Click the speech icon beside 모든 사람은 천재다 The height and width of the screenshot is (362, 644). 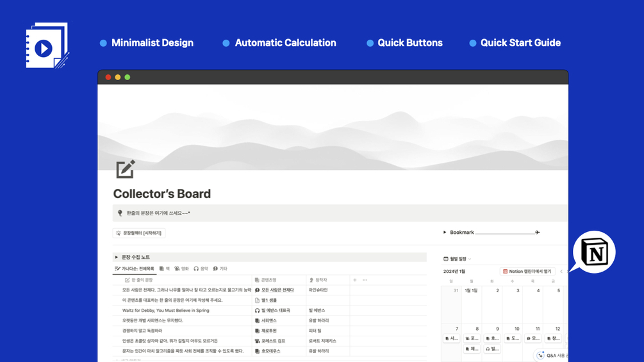pos(257,290)
